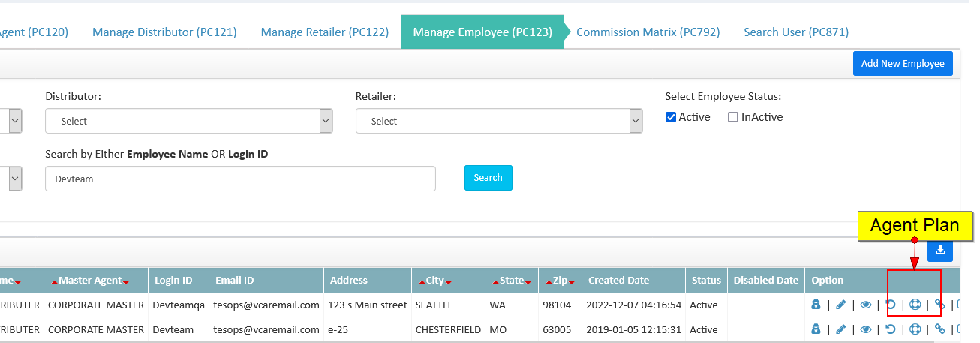Click the Disabled Date column header

click(x=765, y=281)
